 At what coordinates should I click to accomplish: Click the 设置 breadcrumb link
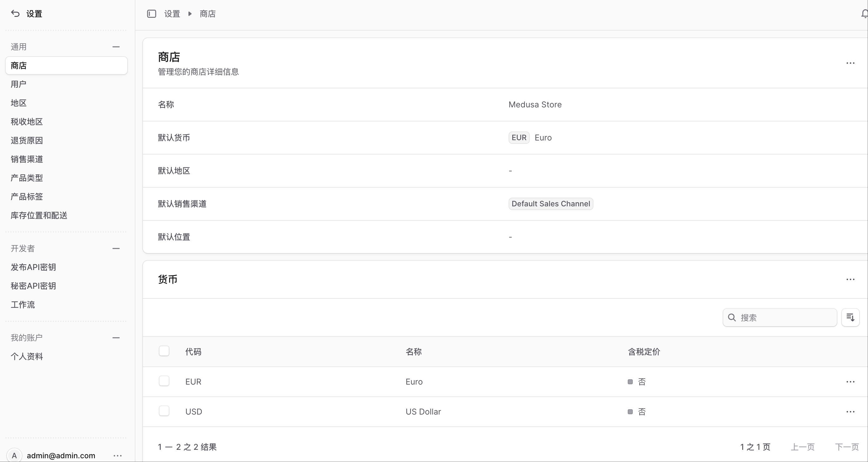click(x=172, y=14)
